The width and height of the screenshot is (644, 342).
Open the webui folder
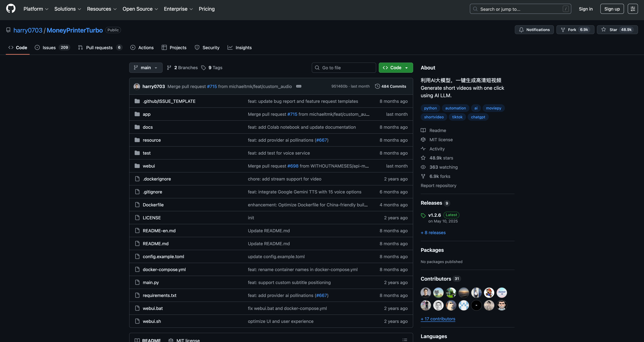(149, 166)
